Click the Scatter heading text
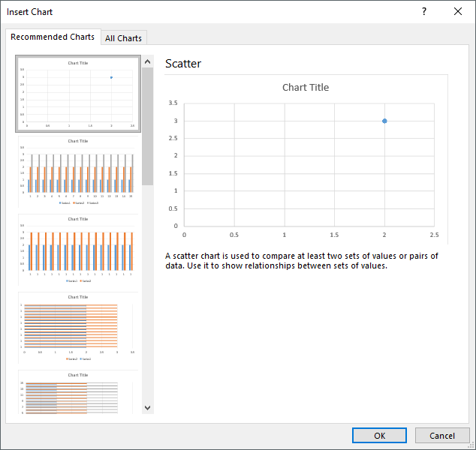 [183, 64]
